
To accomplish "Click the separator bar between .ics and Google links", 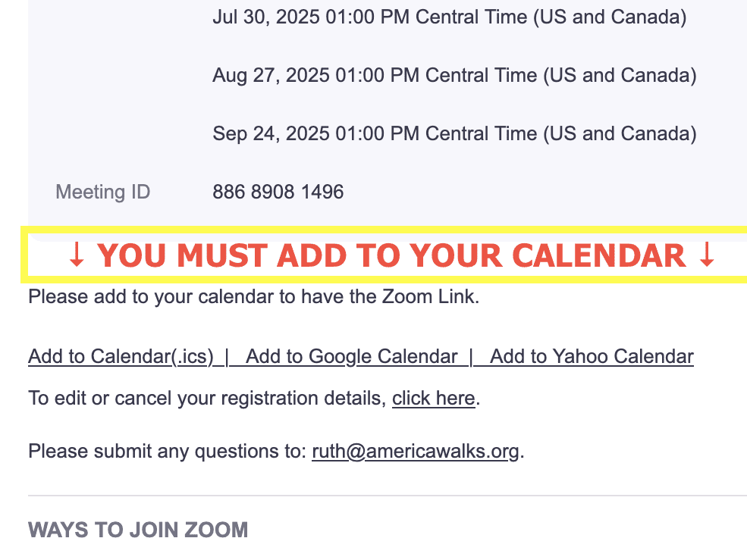I will (228, 357).
